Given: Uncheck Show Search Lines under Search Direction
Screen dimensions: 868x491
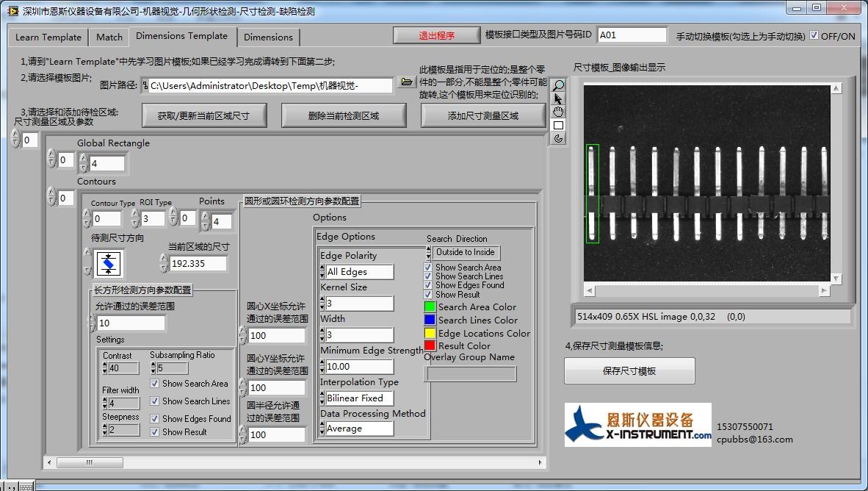Looking at the screenshot, I should point(428,276).
